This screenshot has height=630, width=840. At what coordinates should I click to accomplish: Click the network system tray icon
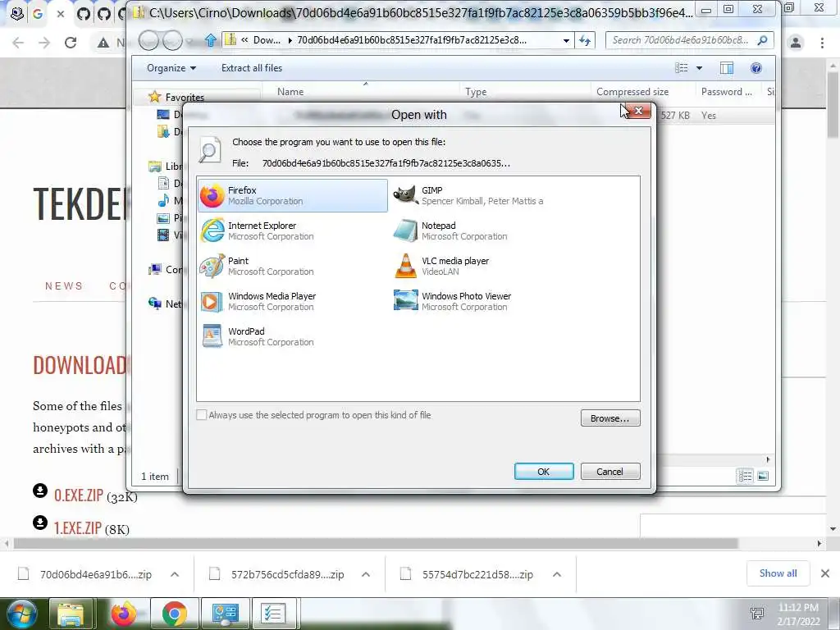[757, 614]
